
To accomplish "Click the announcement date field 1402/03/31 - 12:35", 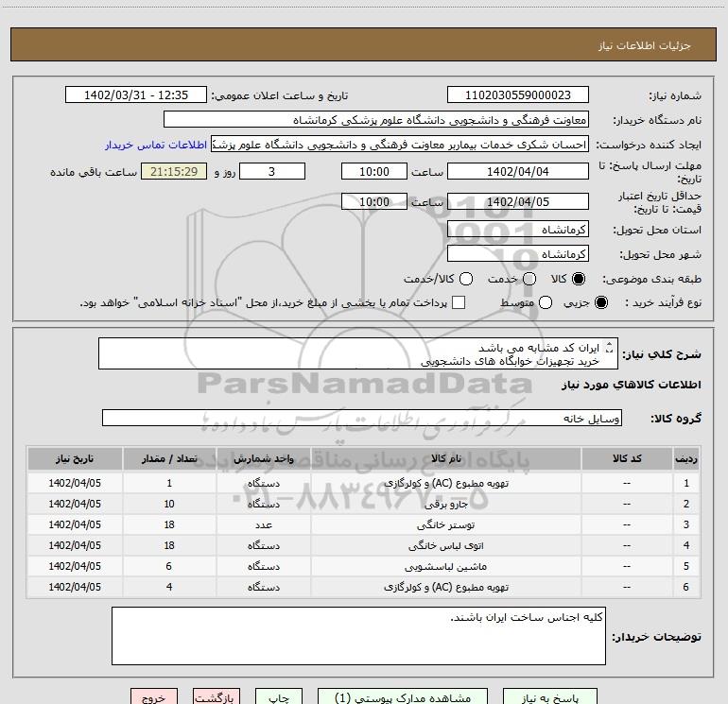I will click(135, 94).
